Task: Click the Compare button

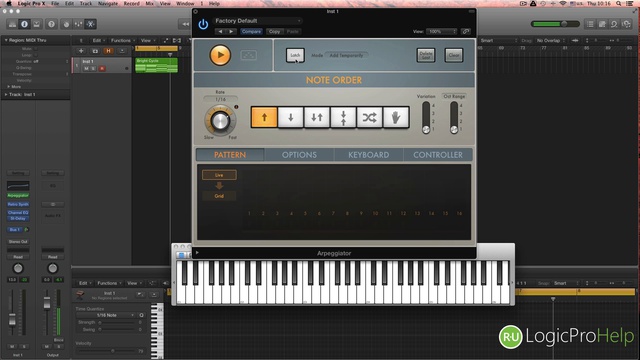Action: [x=251, y=31]
